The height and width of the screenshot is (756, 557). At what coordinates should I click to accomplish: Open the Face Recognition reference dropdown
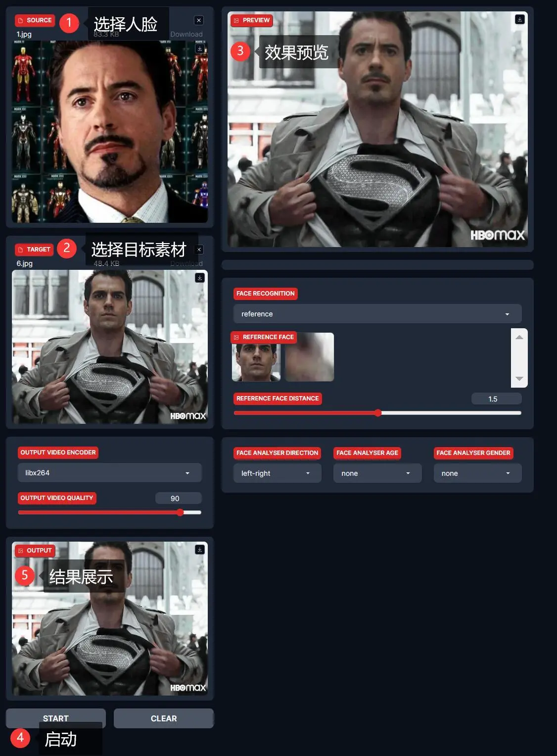point(377,314)
